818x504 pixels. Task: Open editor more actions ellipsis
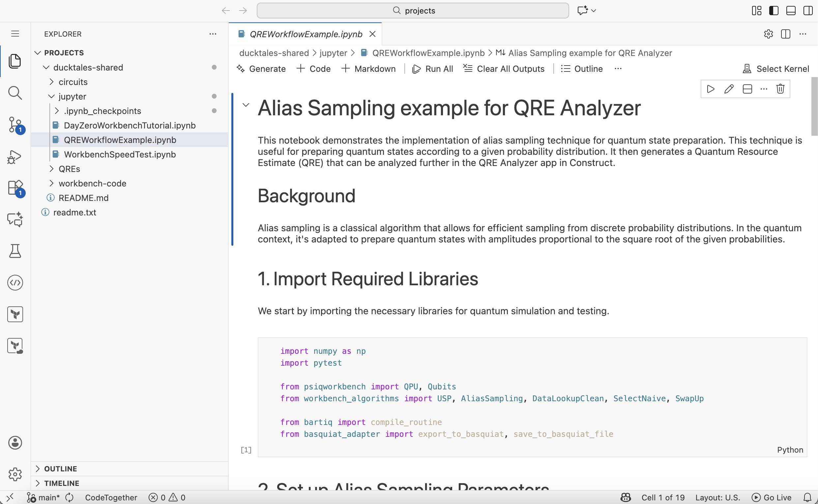803,34
